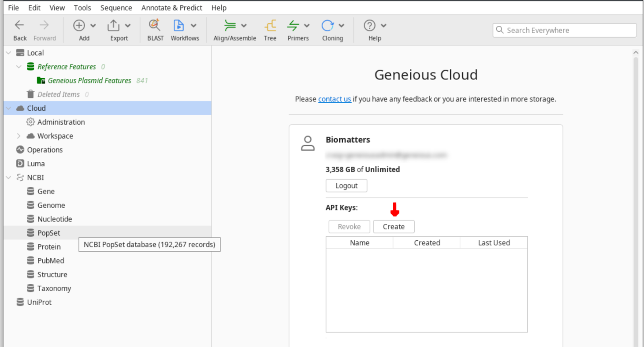644x347 pixels.
Task: Open the Workflows dropdown arrow
Action: [194, 26]
